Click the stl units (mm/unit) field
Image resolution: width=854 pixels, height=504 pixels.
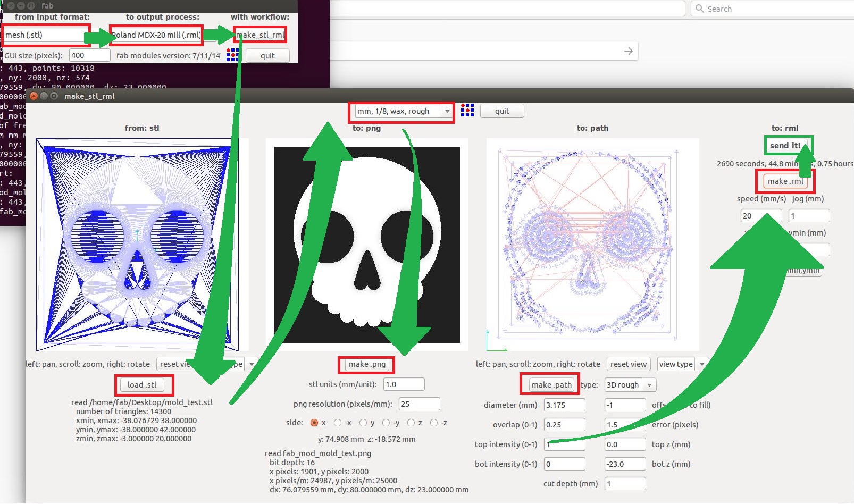[404, 384]
